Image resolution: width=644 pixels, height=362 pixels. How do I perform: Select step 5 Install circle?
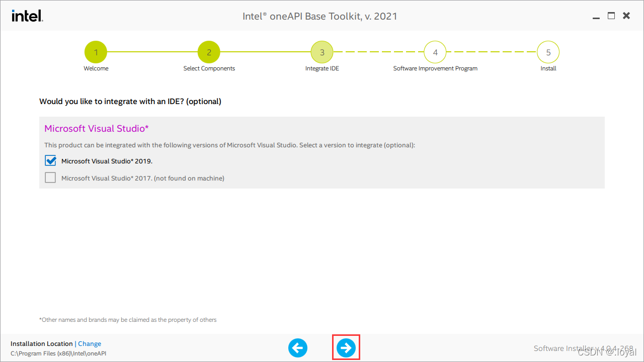548,52
